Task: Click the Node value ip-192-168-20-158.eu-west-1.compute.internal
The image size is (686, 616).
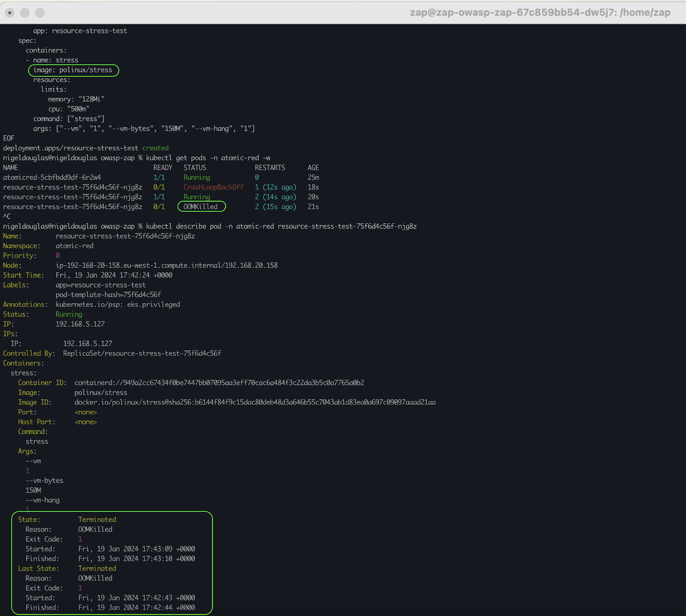Action: [166, 265]
